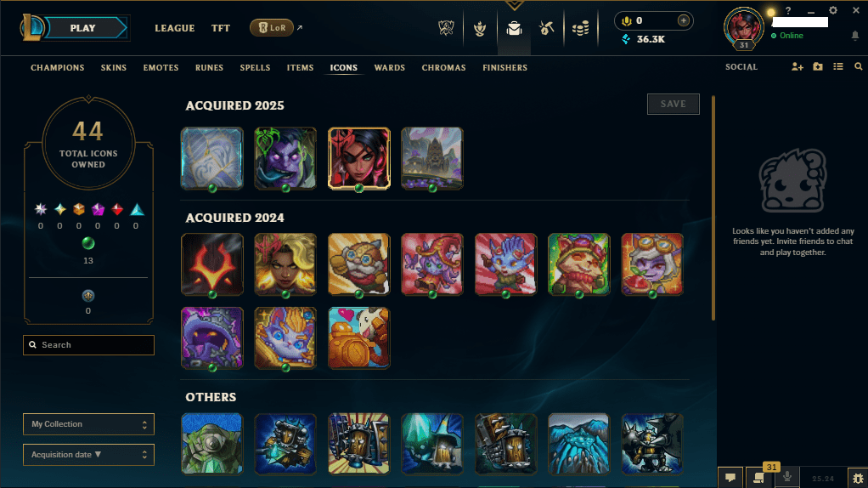Screen dimensions: 868x488
Task: Open the chat bubble at bottom
Action: (x=730, y=478)
